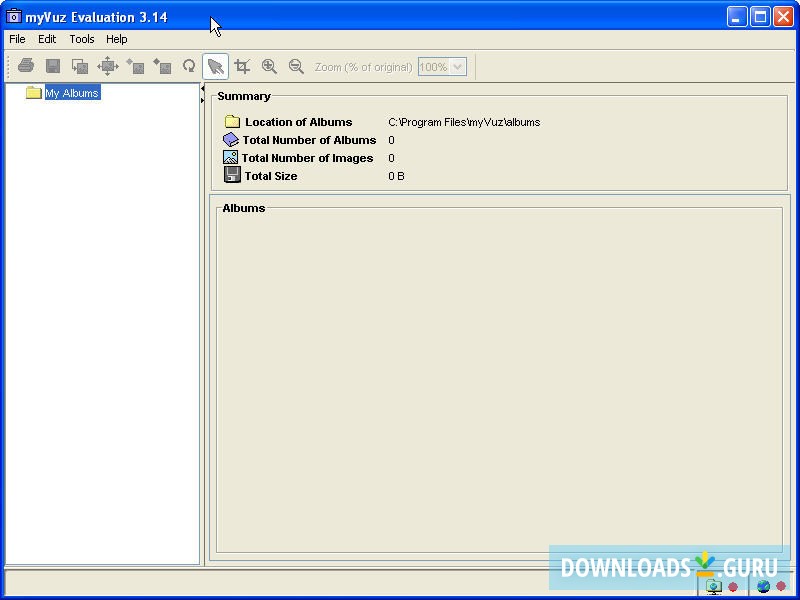This screenshot has width=800, height=600.
Task: Click the Total Number of Images picture icon
Action: point(230,157)
